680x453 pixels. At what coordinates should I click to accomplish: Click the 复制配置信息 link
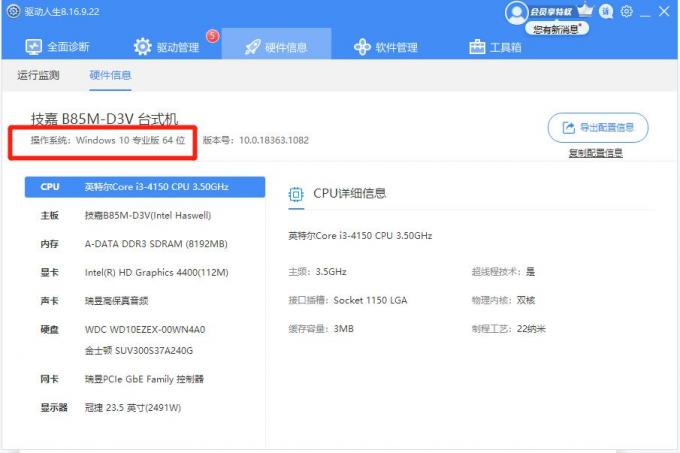tap(595, 153)
